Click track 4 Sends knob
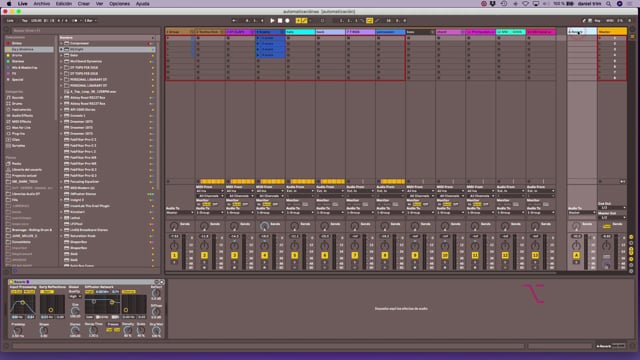640x360 pixels. tap(264, 226)
